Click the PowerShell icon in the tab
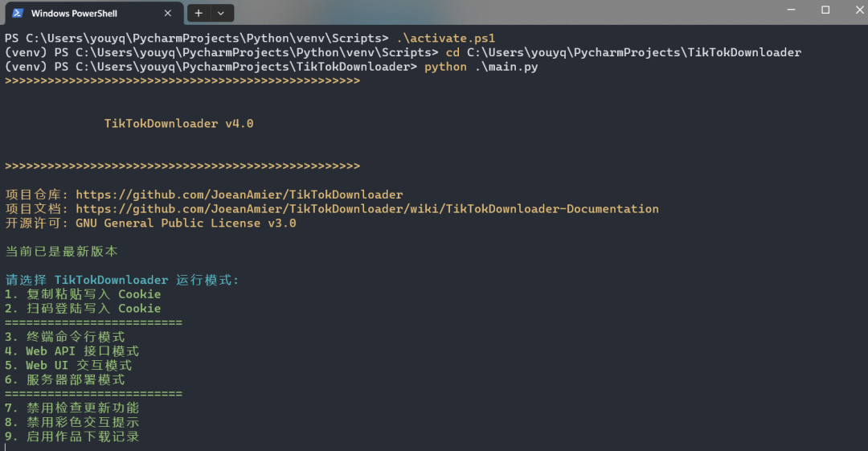Viewport: 868px width, 451px height. 18,13
